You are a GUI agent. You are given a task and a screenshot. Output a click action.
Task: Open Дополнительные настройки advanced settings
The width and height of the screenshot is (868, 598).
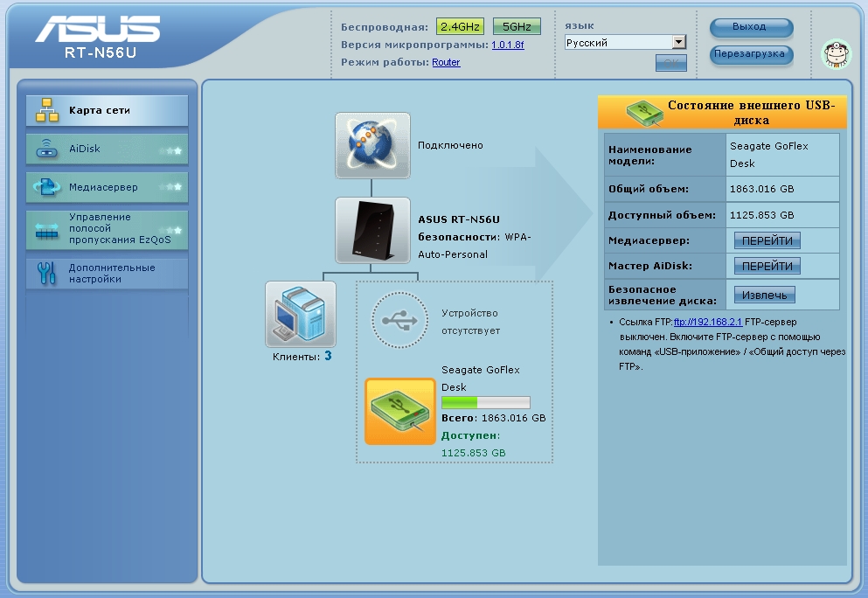coord(107,274)
